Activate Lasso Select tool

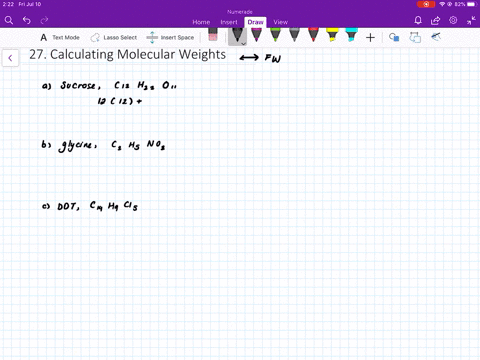[x=114, y=38]
